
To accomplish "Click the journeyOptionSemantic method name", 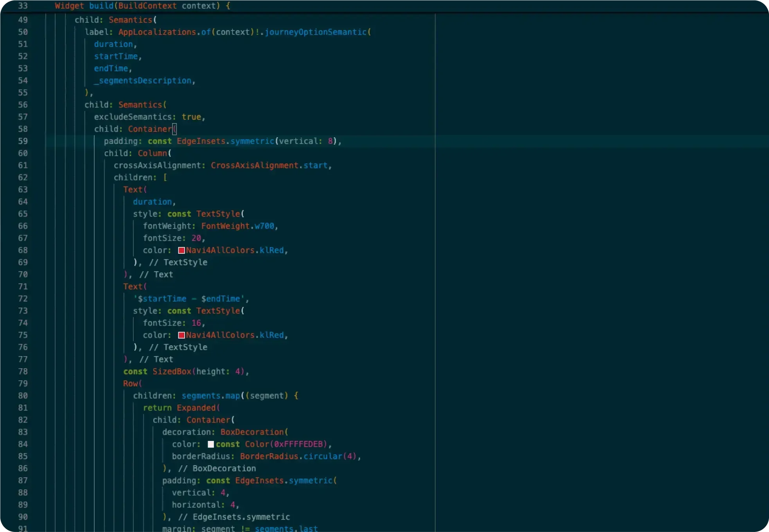I will click(x=316, y=32).
